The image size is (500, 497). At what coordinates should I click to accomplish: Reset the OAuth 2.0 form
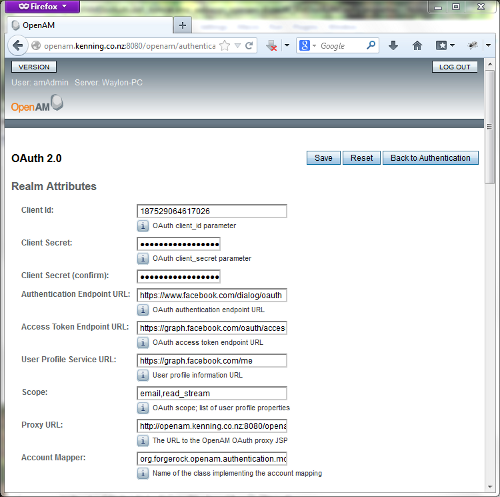point(362,158)
